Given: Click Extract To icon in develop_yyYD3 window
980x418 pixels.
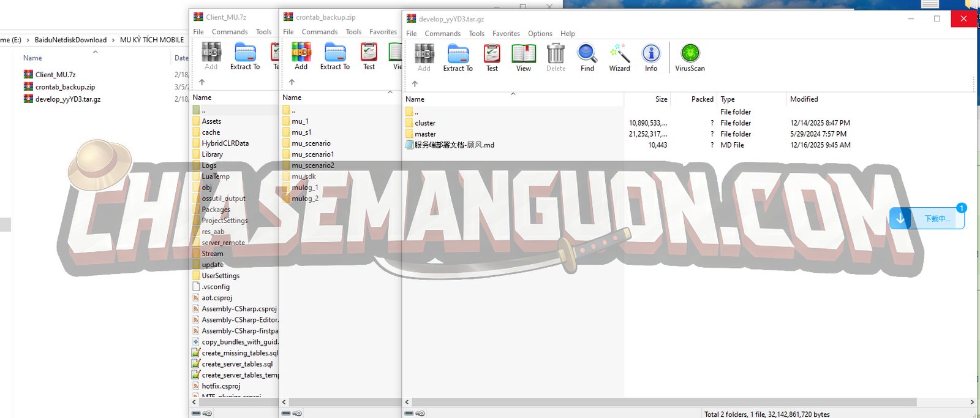Looking at the screenshot, I should pos(458,58).
